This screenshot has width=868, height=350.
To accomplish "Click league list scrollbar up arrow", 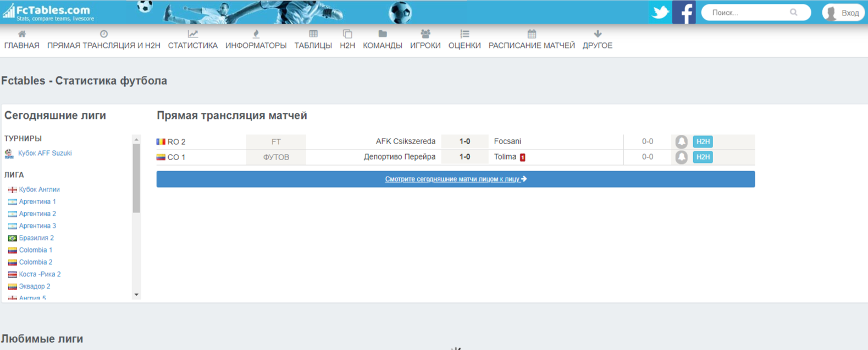I will 136,139.
